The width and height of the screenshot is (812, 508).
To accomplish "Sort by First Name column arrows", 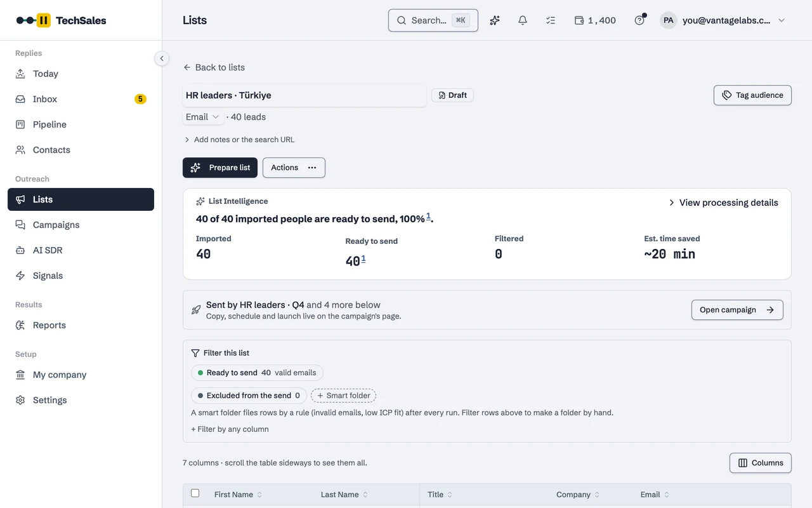I will click(259, 495).
